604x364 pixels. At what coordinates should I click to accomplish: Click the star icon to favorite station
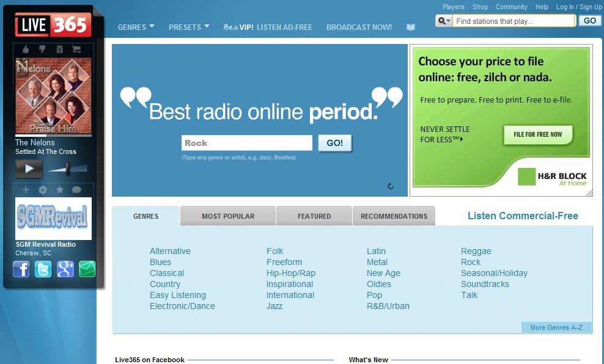60,190
